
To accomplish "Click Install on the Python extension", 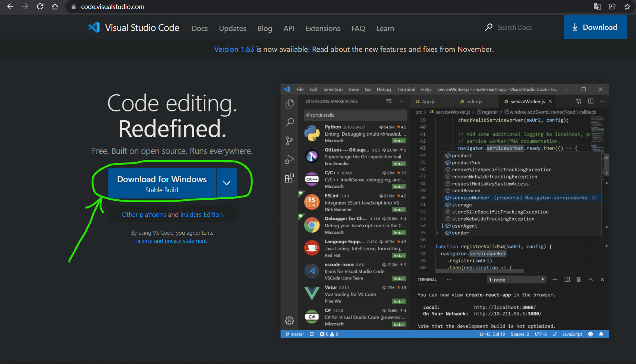I will point(399,141).
